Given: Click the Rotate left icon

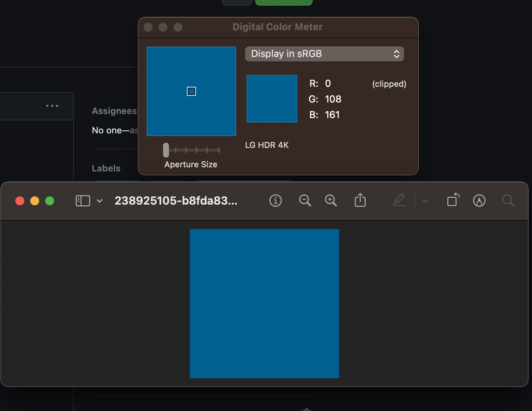Looking at the screenshot, I should [x=453, y=200].
